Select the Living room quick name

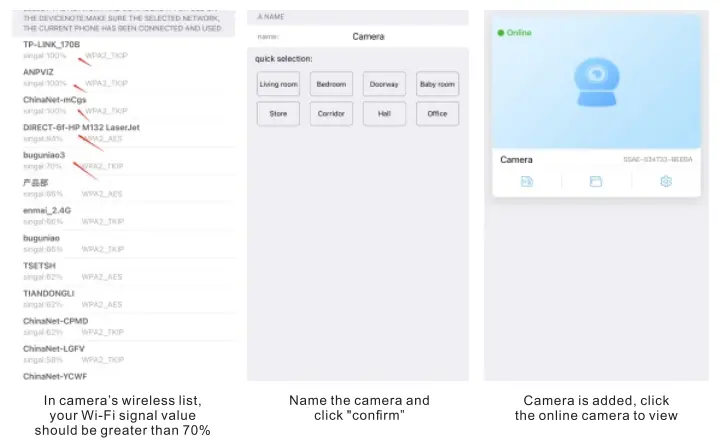278,84
